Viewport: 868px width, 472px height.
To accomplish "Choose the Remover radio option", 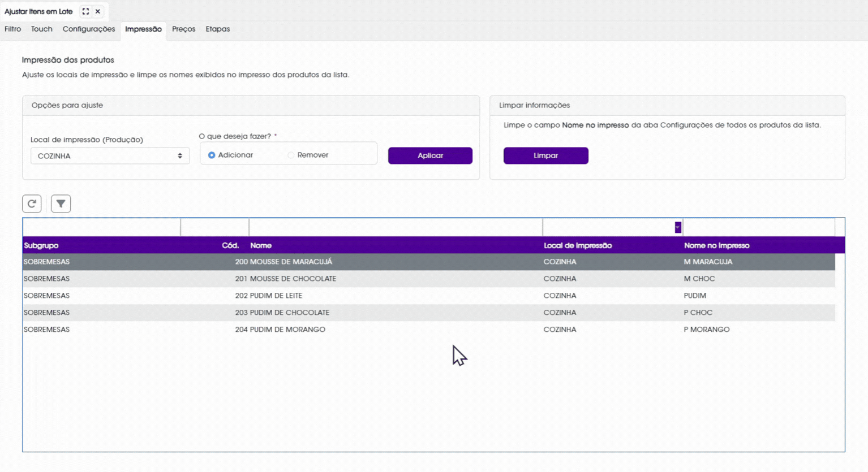I will tap(291, 155).
